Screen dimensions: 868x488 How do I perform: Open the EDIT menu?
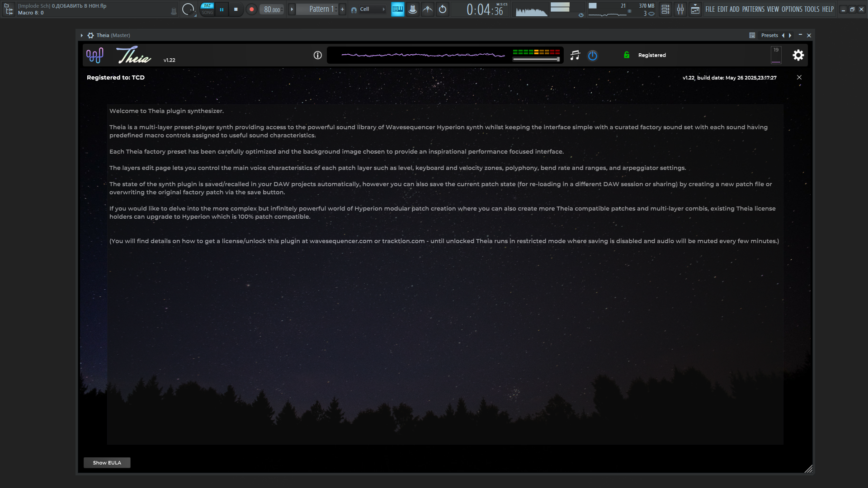722,9
